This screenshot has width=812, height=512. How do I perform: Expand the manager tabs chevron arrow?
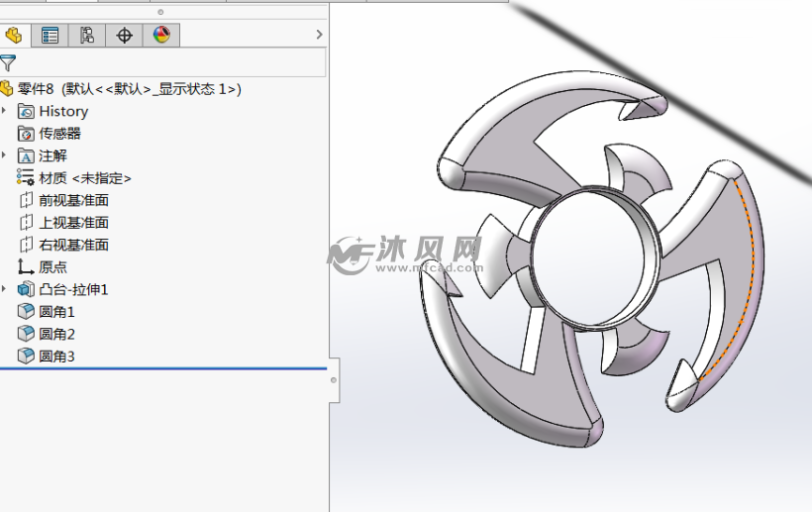(319, 35)
